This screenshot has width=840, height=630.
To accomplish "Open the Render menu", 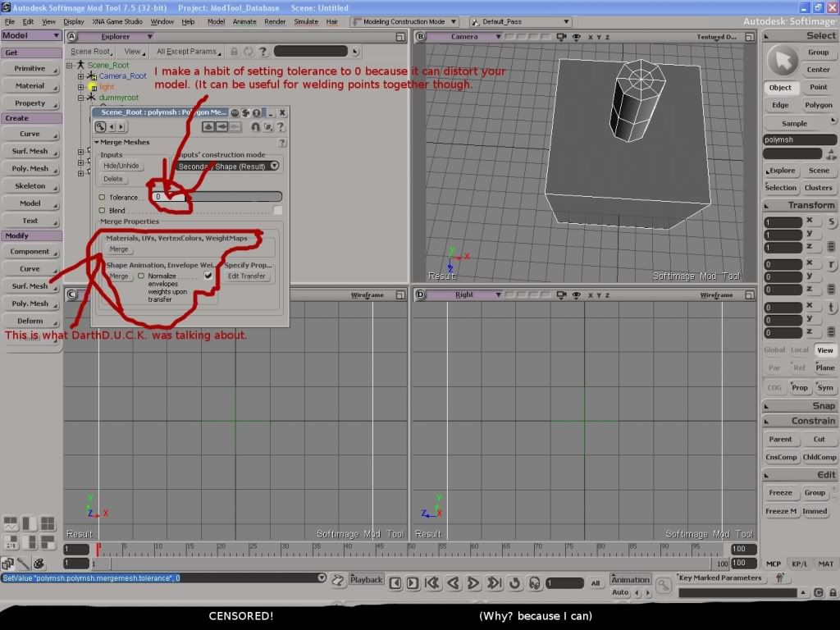I will 275,22.
